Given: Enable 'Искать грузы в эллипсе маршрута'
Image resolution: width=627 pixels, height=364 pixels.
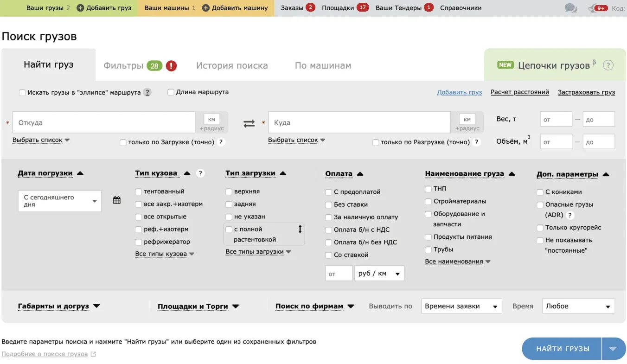Looking at the screenshot, I should pyautogui.click(x=22, y=92).
